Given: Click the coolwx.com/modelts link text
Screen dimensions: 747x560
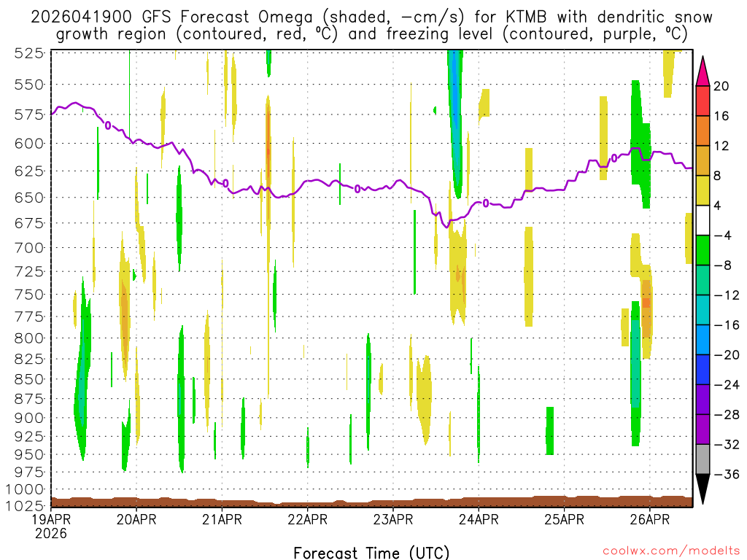Looking at the screenshot, I should [x=671, y=551].
